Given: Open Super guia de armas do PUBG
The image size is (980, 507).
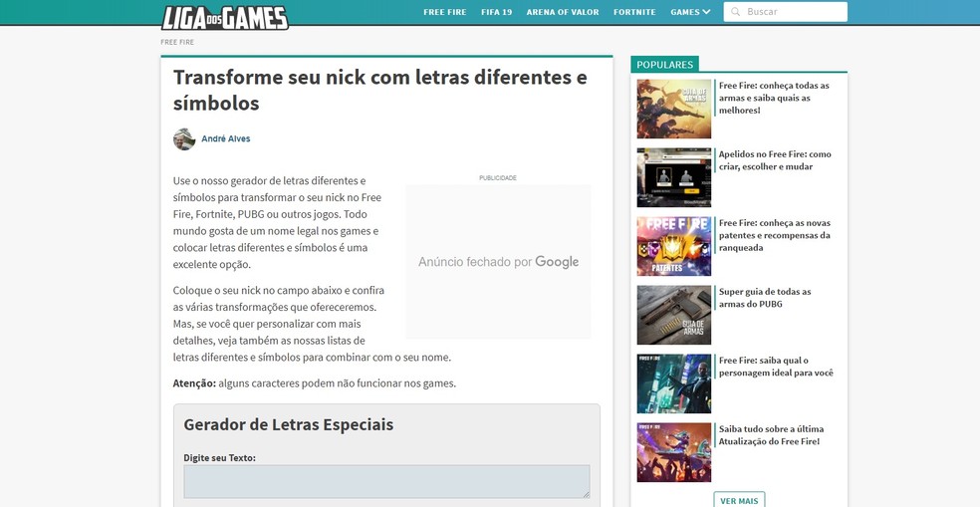Looking at the screenshot, I should pyautogui.click(x=765, y=298).
